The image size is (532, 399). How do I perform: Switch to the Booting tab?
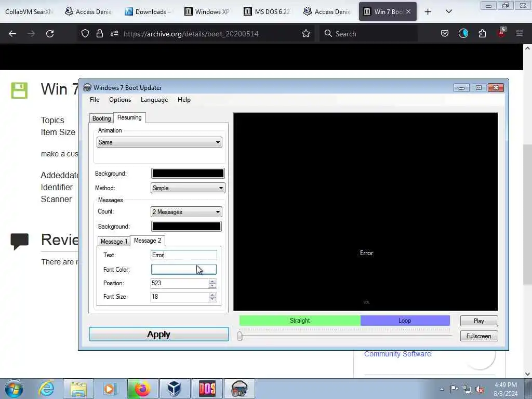click(101, 118)
